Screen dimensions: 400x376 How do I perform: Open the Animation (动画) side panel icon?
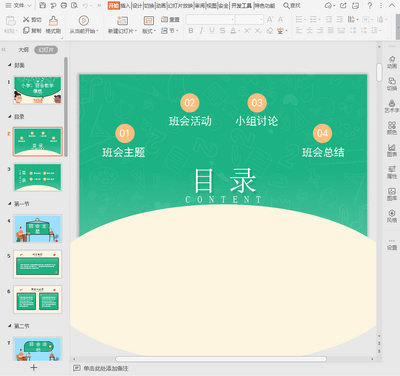[x=392, y=62]
